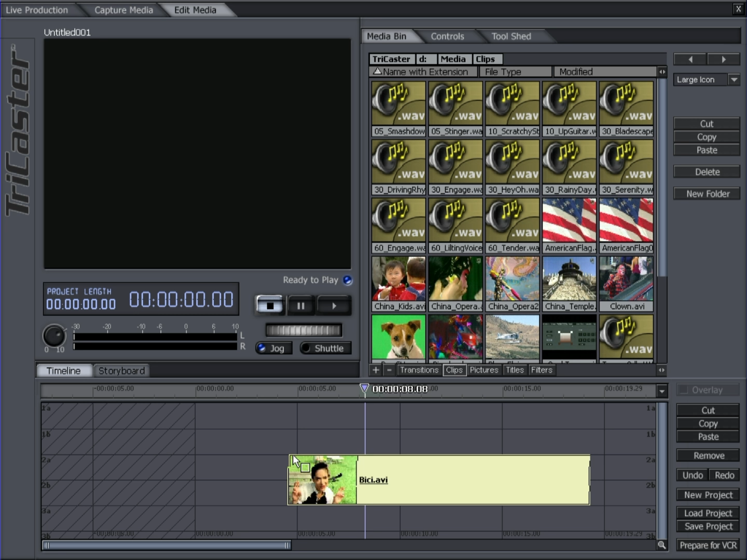Switch to the Capture Media tab
This screenshot has width=747, height=560.
(123, 10)
